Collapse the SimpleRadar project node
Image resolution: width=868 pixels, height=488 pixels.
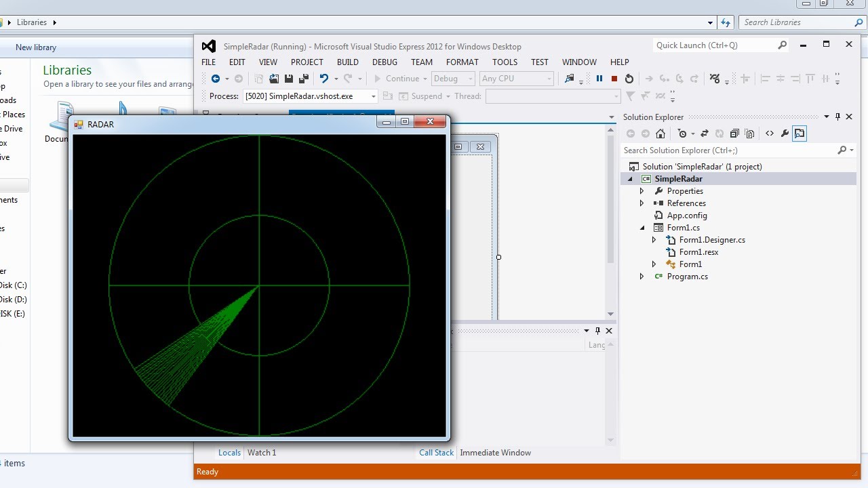point(630,179)
